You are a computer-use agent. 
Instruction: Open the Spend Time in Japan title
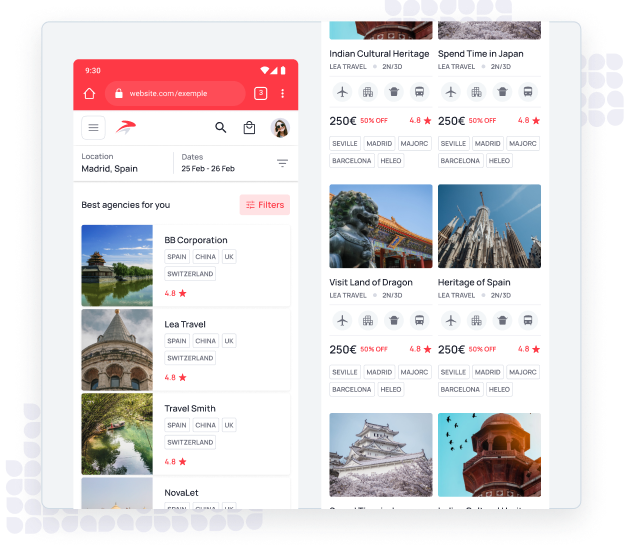[481, 54]
